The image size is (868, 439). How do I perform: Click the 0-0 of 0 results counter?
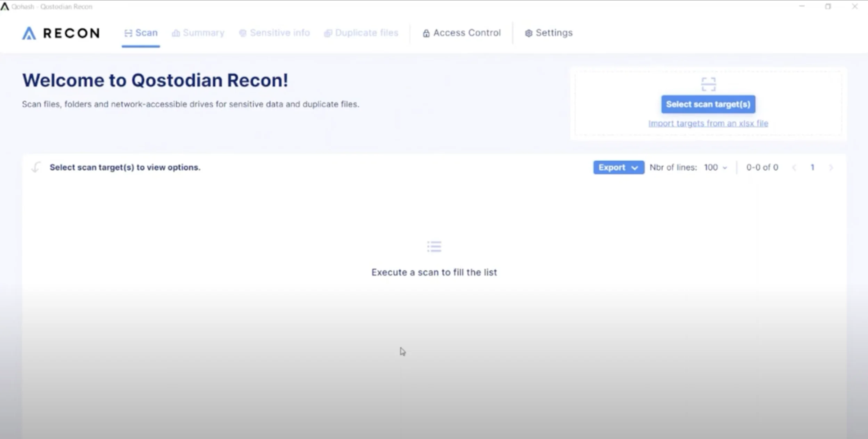[x=762, y=168]
